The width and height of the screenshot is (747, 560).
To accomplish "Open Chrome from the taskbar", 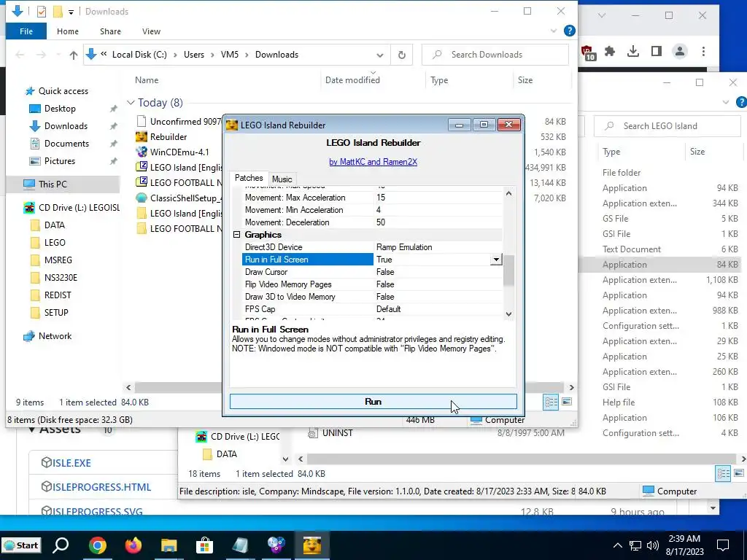I will pos(97,545).
